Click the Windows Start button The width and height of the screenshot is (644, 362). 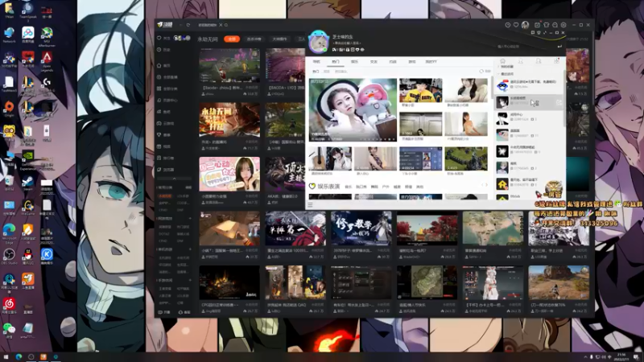[6, 357]
